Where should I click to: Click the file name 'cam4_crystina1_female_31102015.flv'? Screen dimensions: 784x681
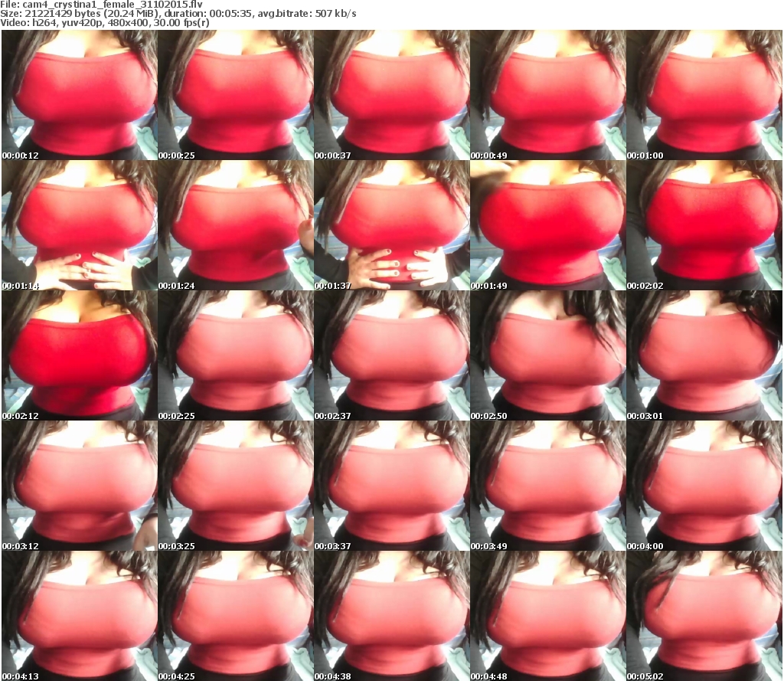(113, 5)
